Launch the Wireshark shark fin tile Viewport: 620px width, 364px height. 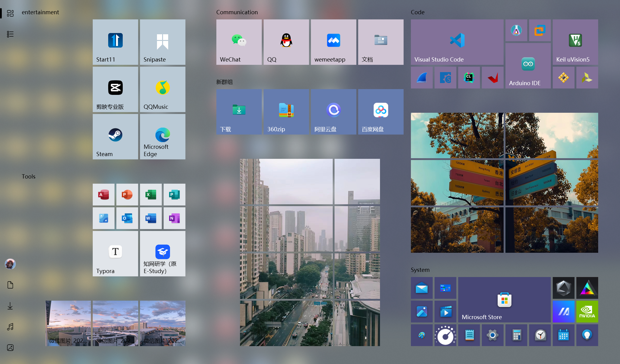(x=422, y=78)
